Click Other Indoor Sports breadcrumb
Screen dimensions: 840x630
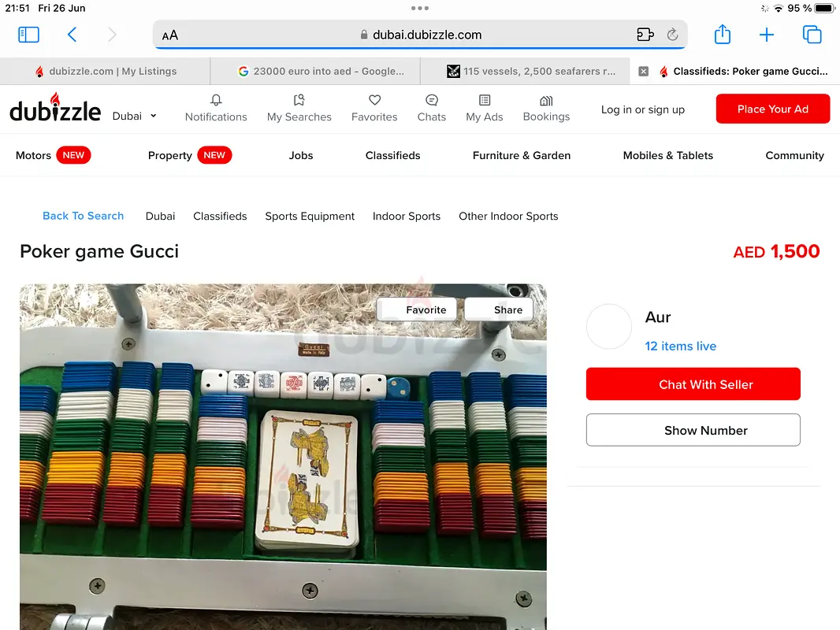coord(508,217)
